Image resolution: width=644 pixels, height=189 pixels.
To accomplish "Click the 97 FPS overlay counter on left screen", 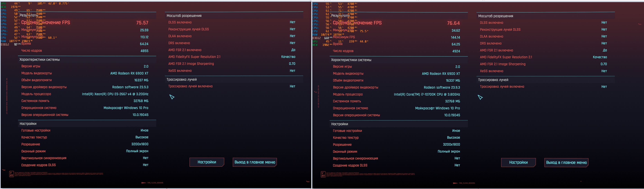I will click(x=16, y=44).
